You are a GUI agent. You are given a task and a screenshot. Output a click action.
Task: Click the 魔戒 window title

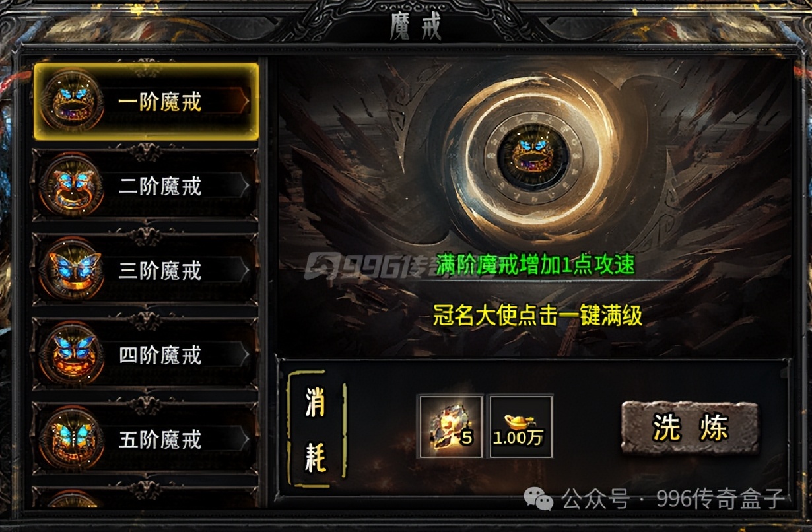click(415, 28)
